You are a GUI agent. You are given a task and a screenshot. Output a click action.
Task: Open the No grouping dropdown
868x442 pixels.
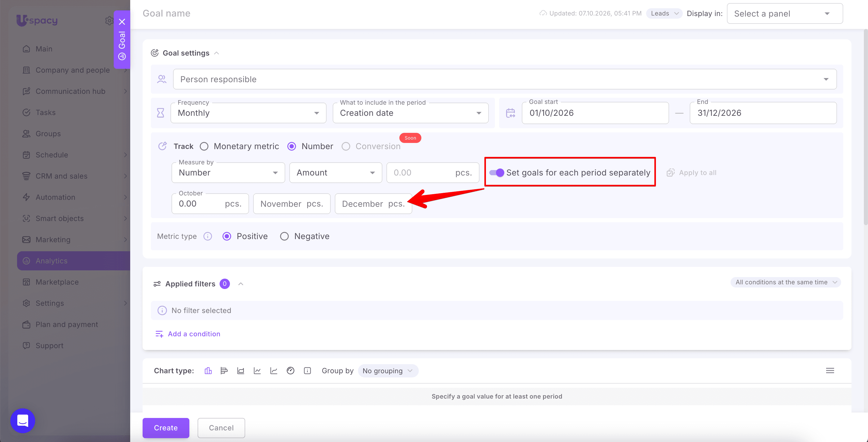(388, 371)
